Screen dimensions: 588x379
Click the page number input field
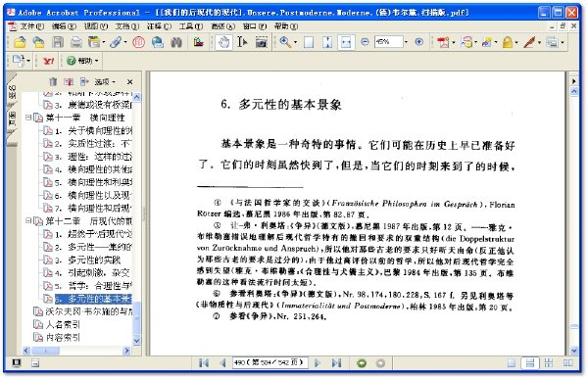(x=269, y=362)
